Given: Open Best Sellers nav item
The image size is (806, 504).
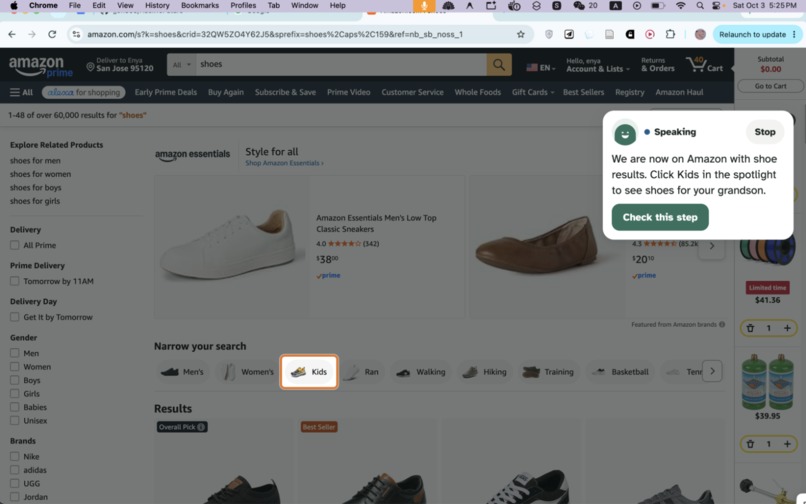Looking at the screenshot, I should coord(583,93).
